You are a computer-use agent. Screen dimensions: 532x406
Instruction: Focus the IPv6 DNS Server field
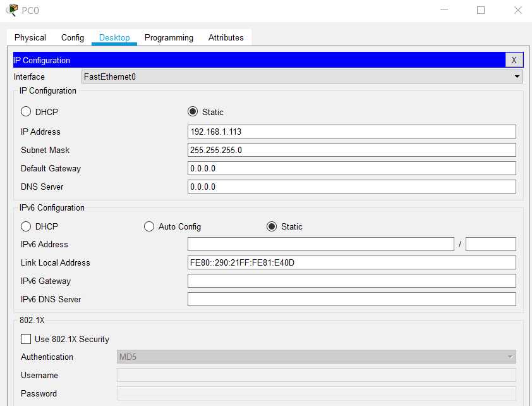[x=351, y=299]
